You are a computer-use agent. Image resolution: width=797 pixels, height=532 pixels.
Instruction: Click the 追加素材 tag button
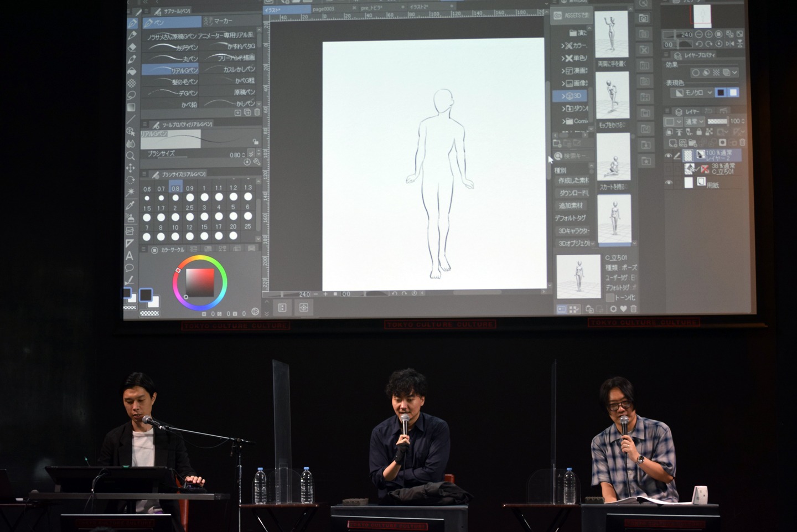572,205
